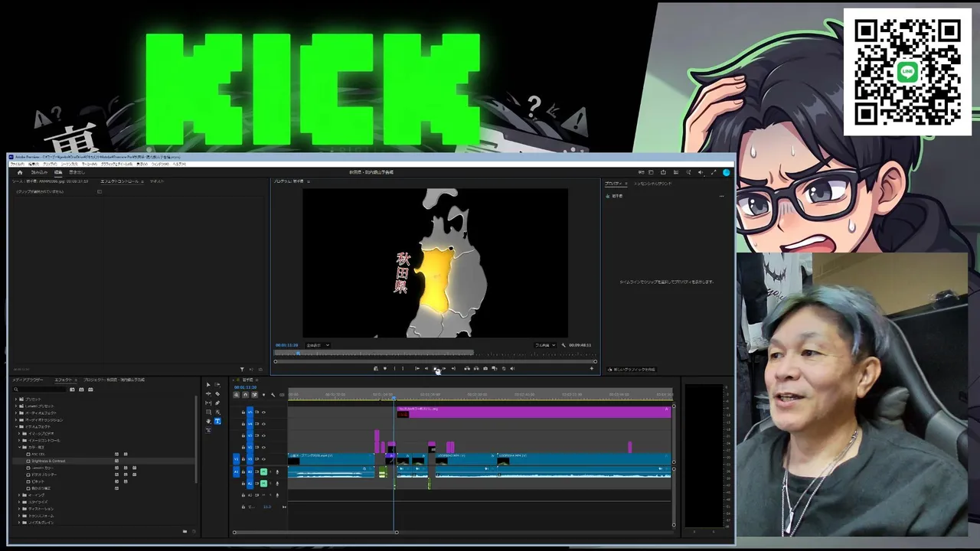Collapse the カラー補正 folder
This screenshot has height=551, width=980.
[x=20, y=448]
